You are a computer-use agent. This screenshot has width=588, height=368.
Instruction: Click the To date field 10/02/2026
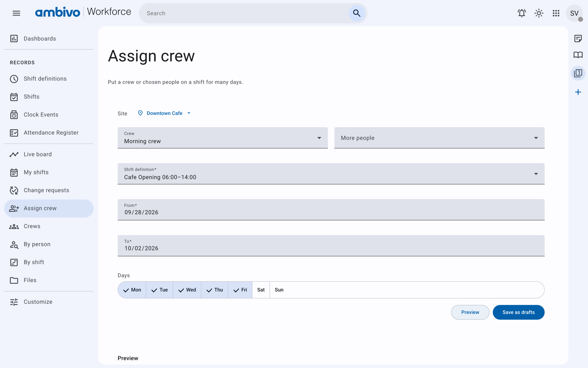[331, 246]
